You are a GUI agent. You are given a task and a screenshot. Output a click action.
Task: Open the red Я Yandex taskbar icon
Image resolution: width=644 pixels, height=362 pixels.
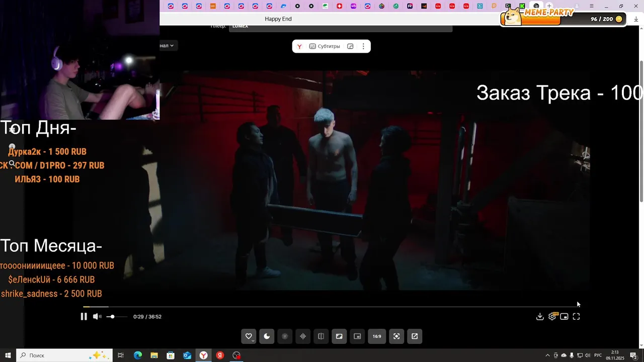[220, 355]
